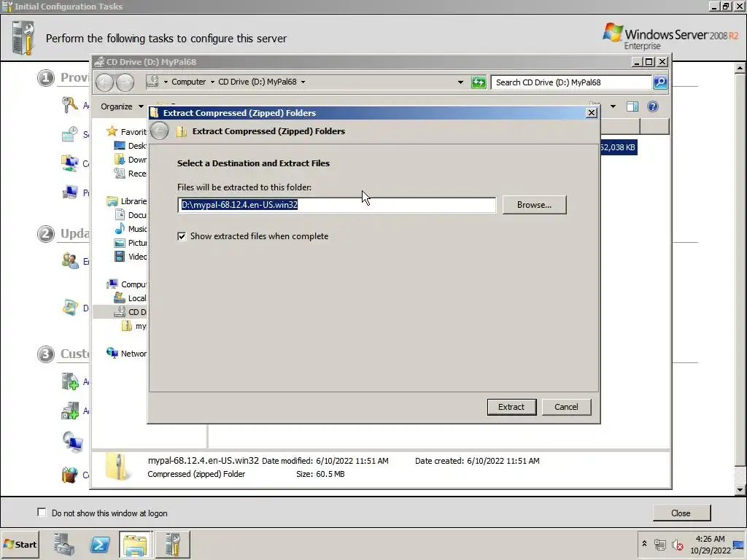Click the Extract button
The height and width of the screenshot is (560, 747).
(x=511, y=407)
